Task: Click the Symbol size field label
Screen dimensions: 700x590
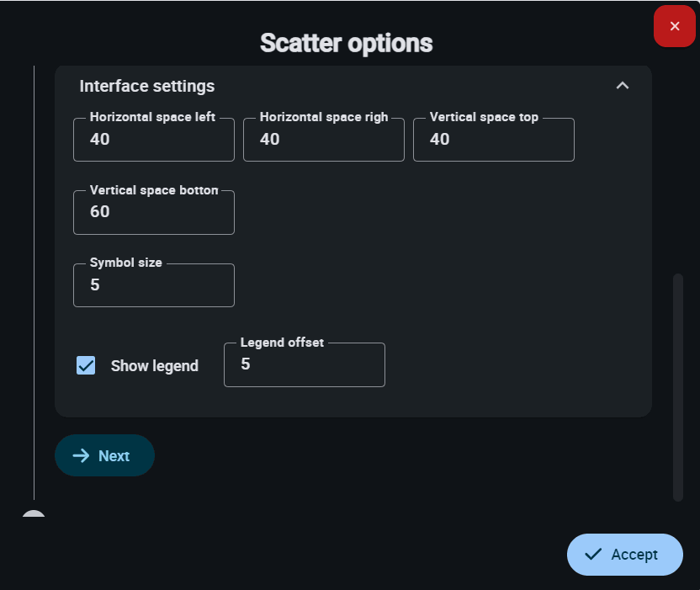Action: tap(126, 263)
